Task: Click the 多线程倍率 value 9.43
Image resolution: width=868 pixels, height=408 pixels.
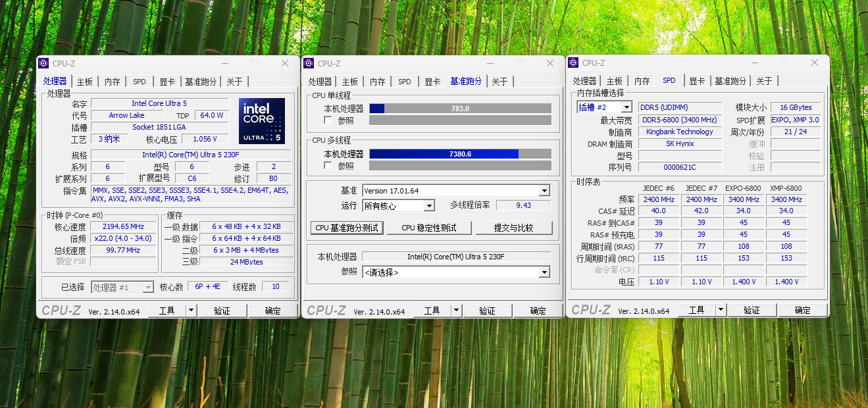Action: pyautogui.click(x=524, y=205)
